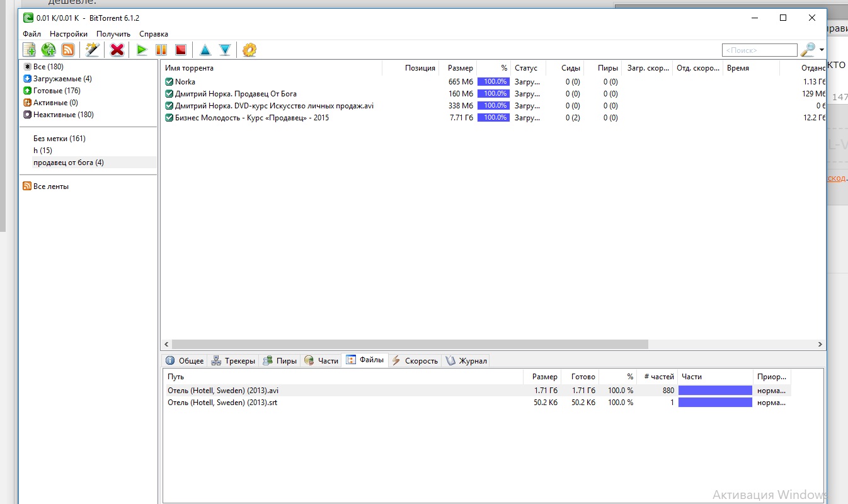Switch to the Журнал tab
848x504 pixels.
[x=466, y=361]
